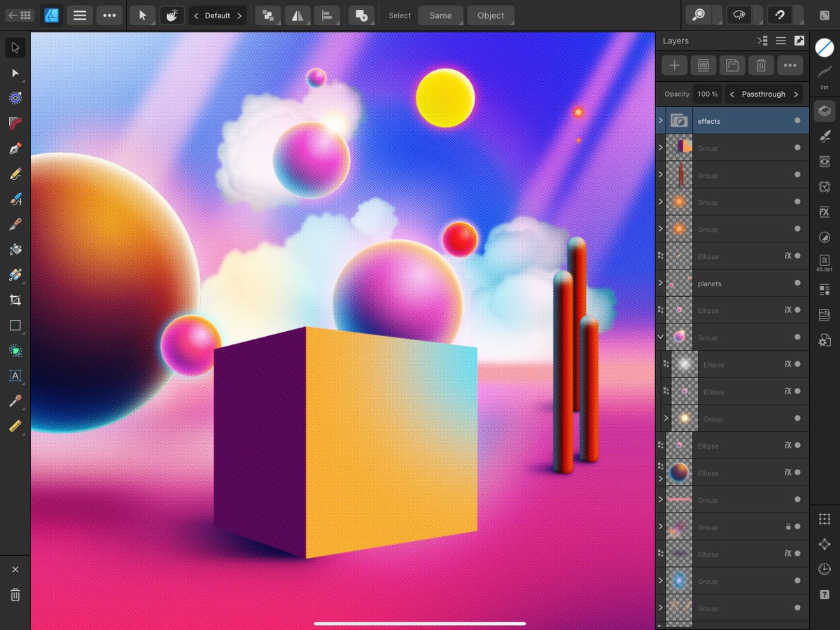
Task: Open the Passthrough blend mode selector
Action: click(x=764, y=94)
